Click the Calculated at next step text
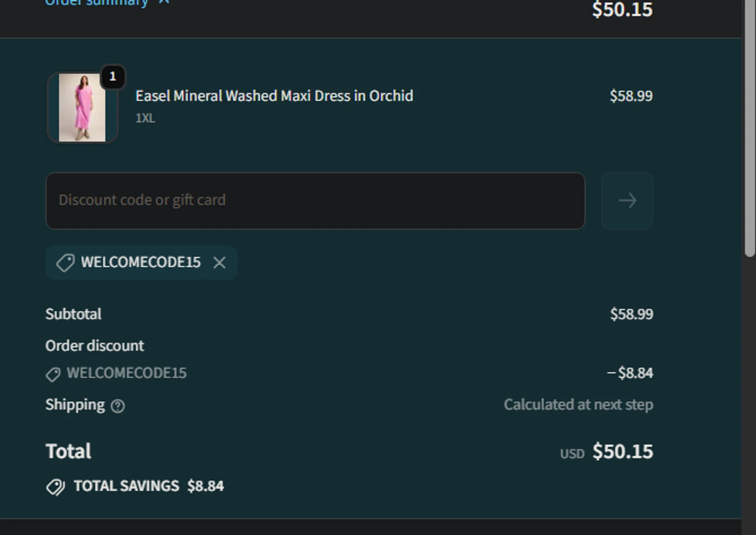756x535 pixels. (578, 404)
